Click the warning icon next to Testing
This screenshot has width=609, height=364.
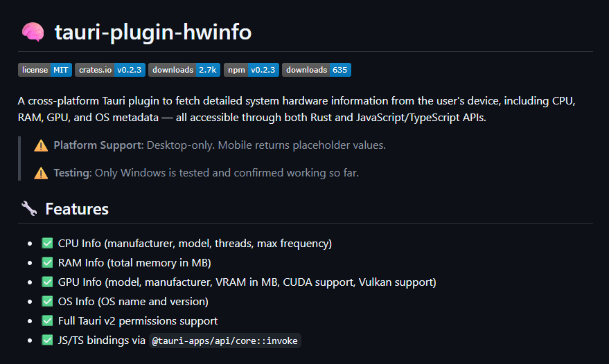(x=41, y=173)
